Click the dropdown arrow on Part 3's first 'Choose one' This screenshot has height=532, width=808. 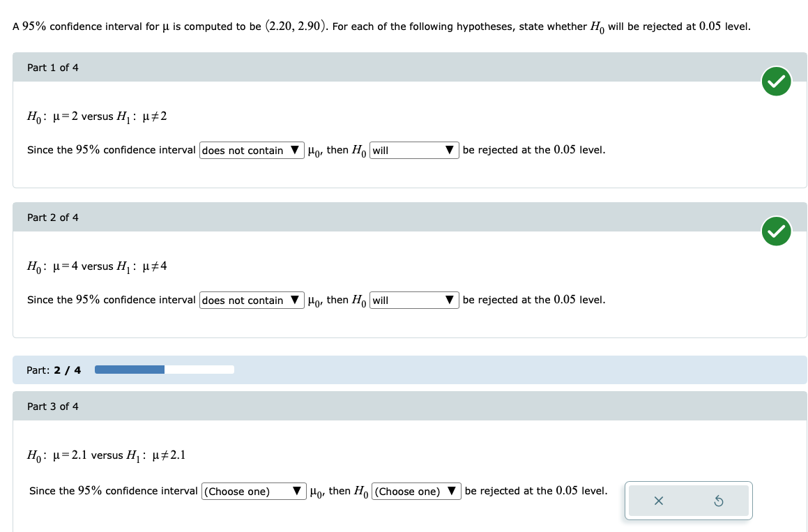click(x=297, y=491)
